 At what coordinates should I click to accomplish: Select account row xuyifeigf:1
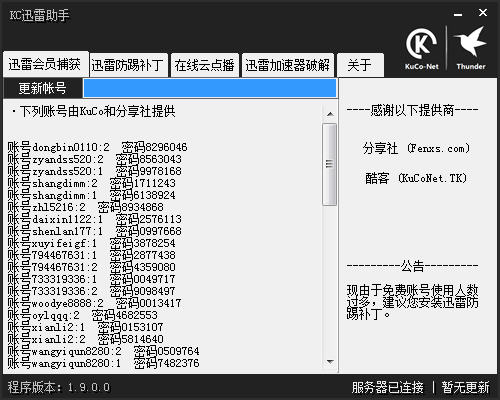(92, 243)
